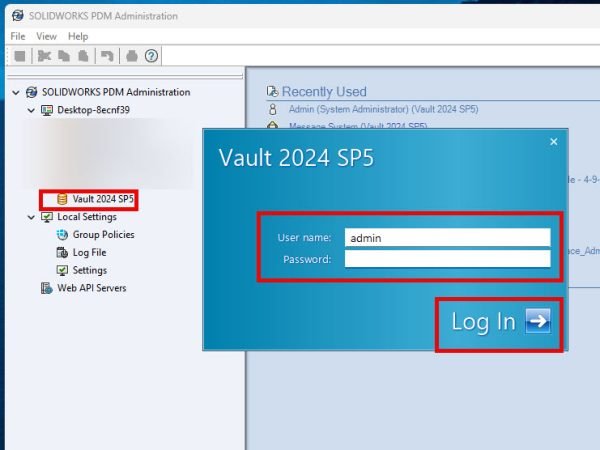Click the Group Policies globe icon
The image size is (600, 450).
(x=62, y=235)
